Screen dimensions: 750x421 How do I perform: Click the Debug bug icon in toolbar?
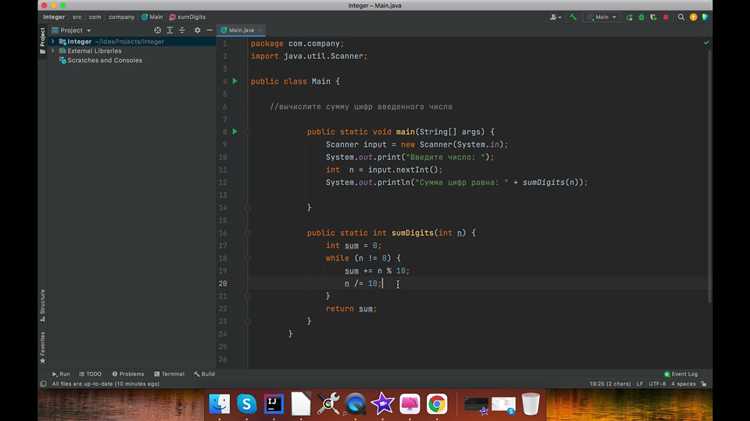click(x=641, y=17)
